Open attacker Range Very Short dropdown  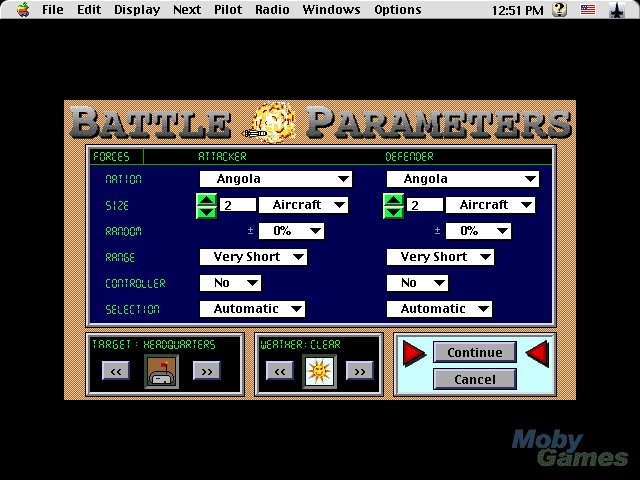pos(253,257)
